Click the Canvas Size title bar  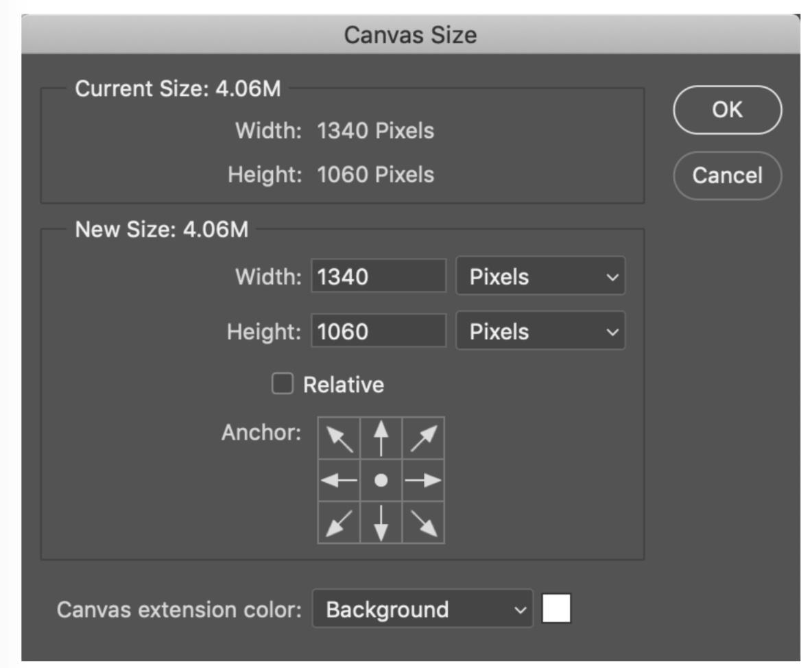(410, 35)
